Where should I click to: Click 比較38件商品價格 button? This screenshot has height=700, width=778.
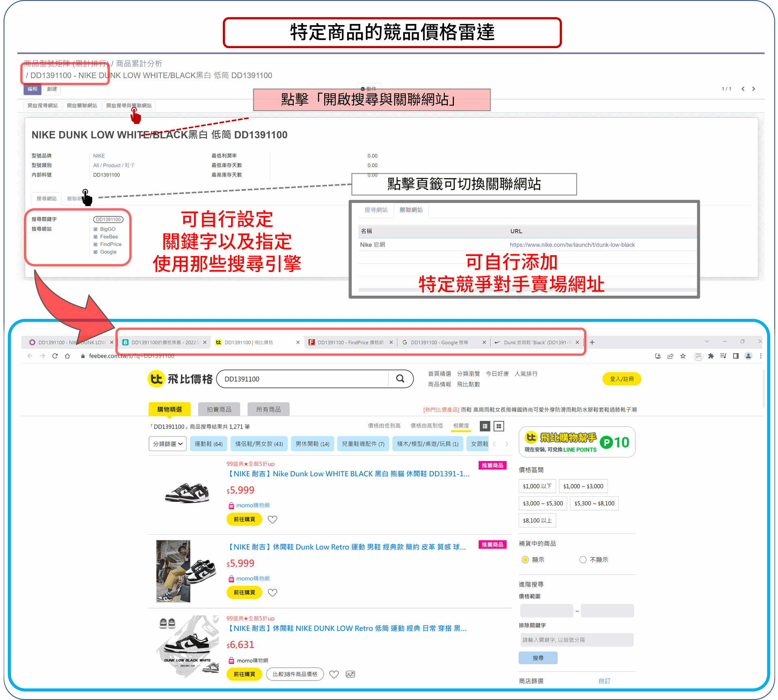(295, 674)
